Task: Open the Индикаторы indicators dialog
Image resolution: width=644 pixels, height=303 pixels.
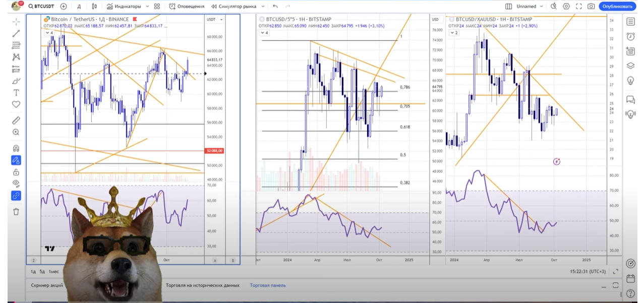Action: (x=125, y=7)
